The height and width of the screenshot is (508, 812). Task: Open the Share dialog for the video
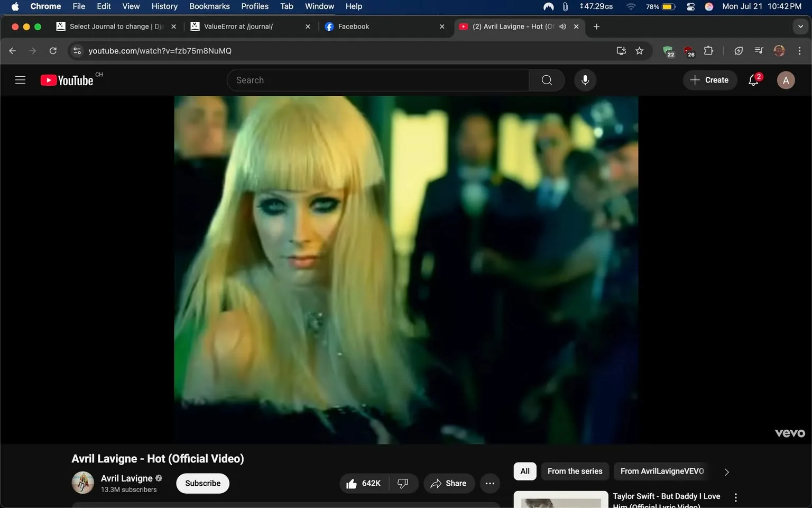pos(449,483)
